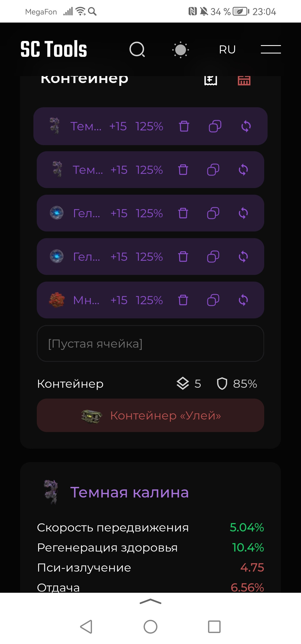Switch language via RU selector
Screen dimensions: 301x644
click(227, 50)
